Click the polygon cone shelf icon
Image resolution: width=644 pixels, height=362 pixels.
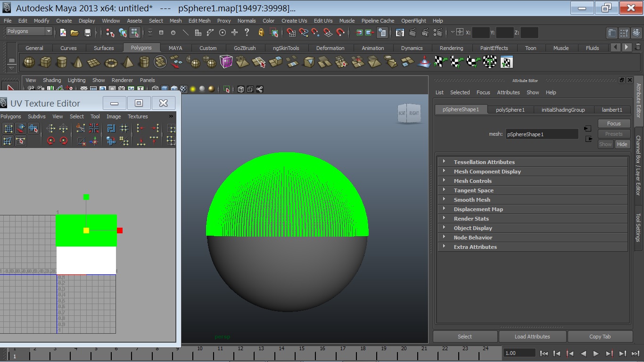[78, 62]
